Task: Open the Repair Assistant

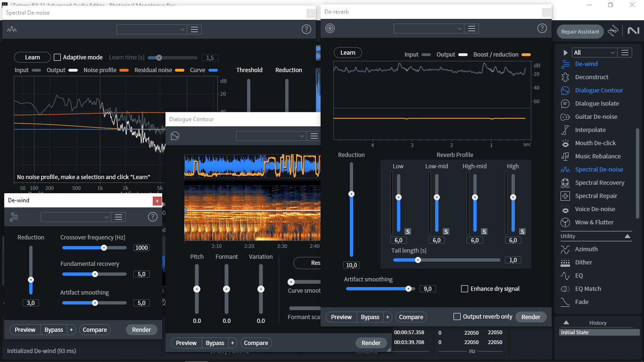Action: (580, 32)
